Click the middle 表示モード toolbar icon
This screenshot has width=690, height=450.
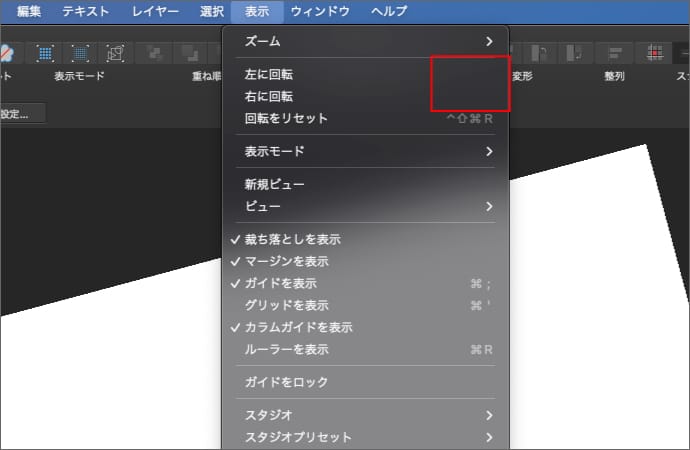pos(80,53)
